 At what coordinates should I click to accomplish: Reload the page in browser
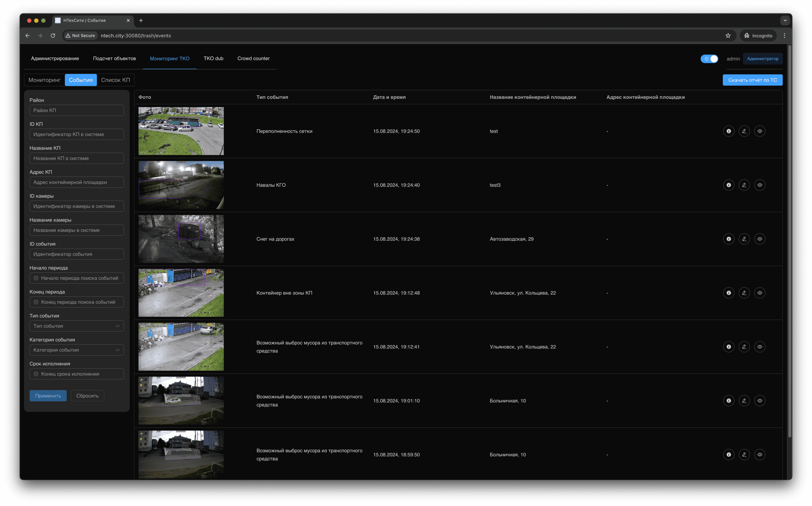pos(53,35)
